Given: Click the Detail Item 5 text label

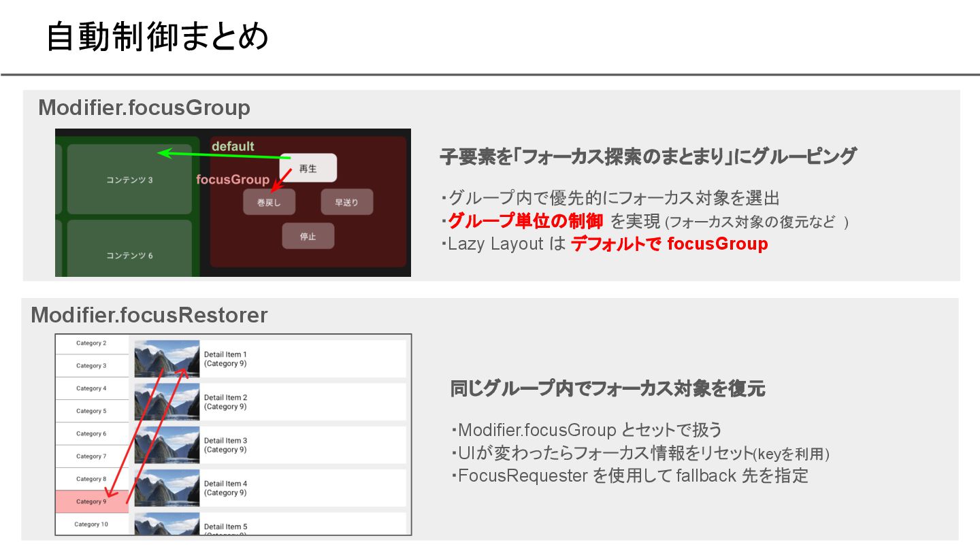Looking at the screenshot, I should 225,529.
